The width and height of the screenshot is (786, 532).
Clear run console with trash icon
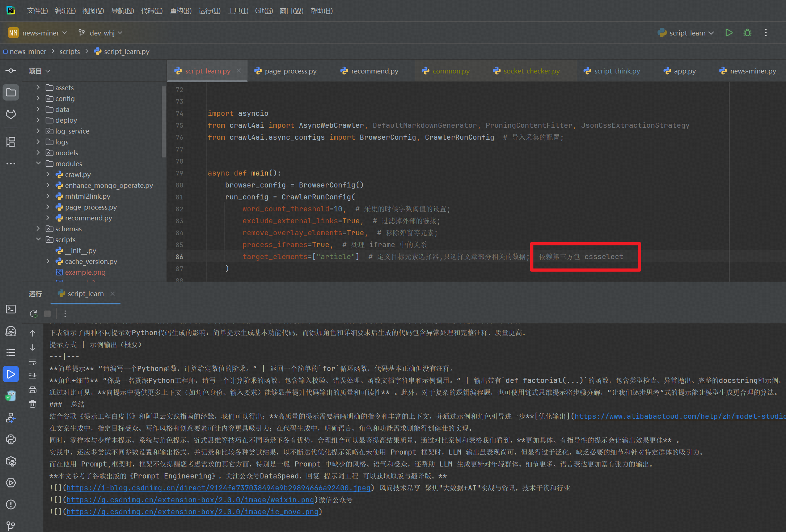coord(33,404)
